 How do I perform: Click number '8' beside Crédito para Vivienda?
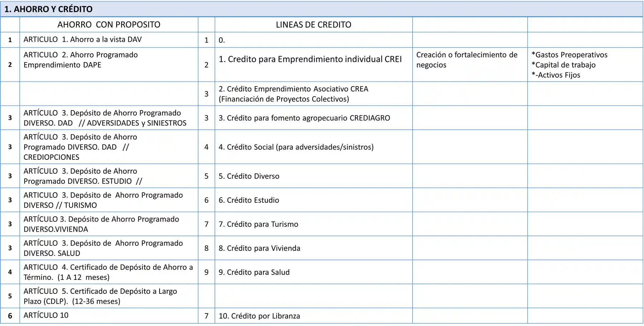(206, 248)
